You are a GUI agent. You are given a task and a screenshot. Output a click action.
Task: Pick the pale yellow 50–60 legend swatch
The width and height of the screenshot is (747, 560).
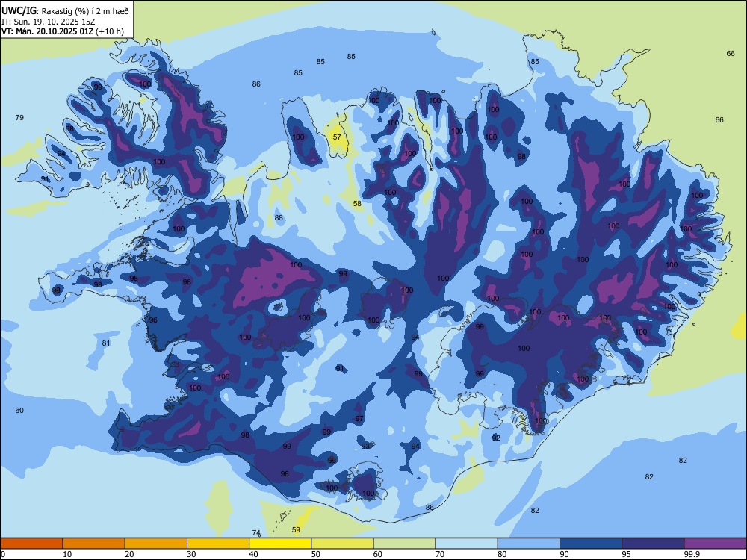[342, 544]
